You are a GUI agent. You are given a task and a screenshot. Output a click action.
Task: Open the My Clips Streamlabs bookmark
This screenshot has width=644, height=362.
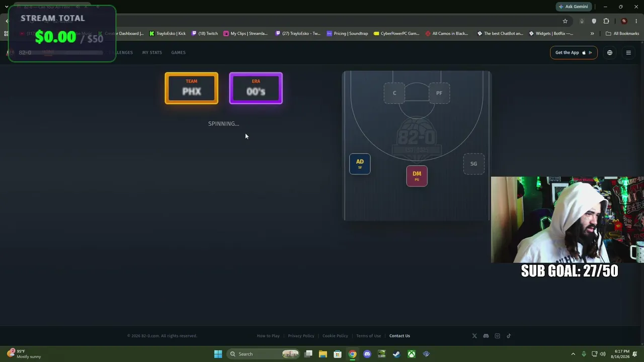(246, 34)
